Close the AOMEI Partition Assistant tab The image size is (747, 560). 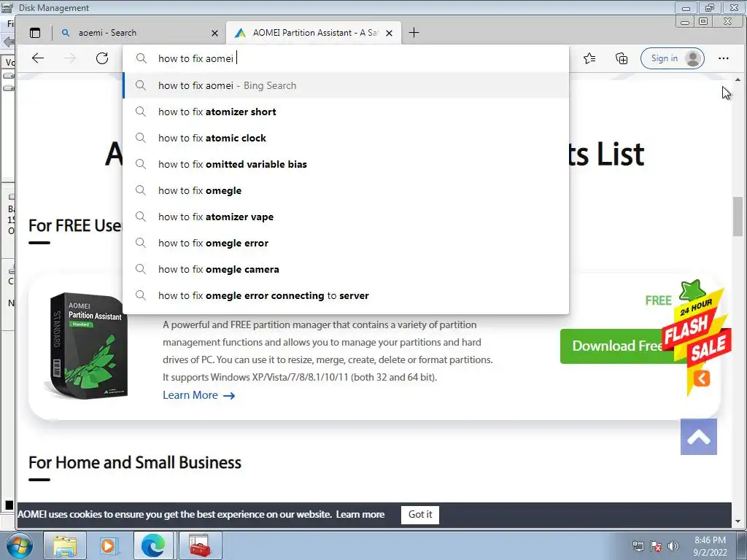390,33
